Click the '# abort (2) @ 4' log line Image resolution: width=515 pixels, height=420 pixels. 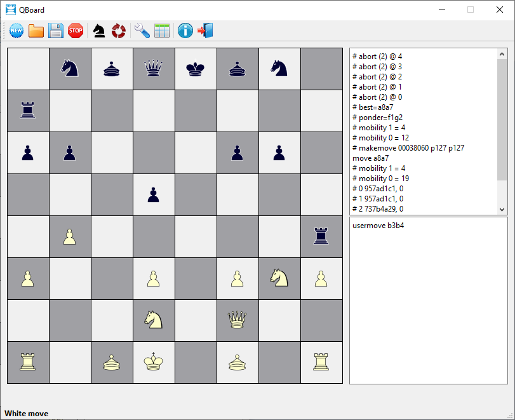point(377,56)
